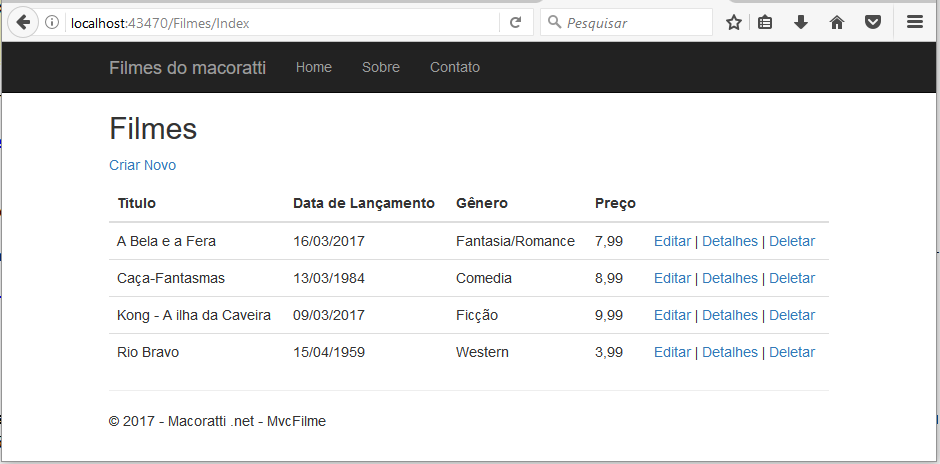Viewport: 940px width, 464px height.
Task: Open the downloads arrow icon
Action: coord(800,23)
